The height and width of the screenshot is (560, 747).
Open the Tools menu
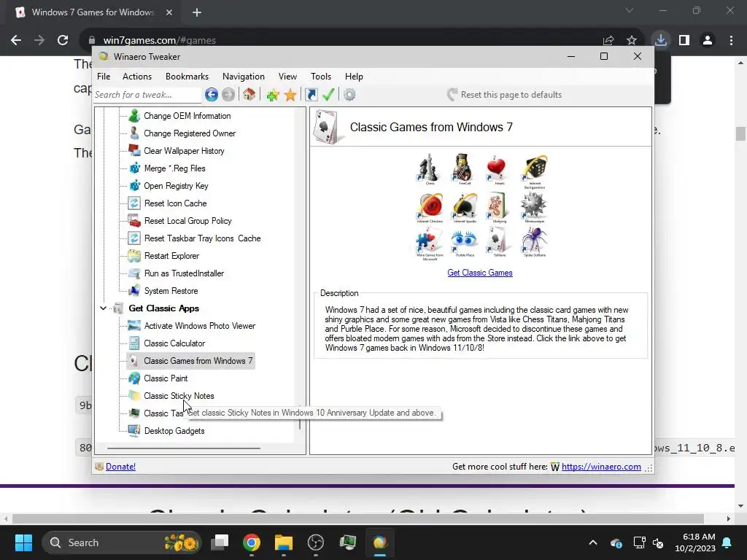[321, 76]
